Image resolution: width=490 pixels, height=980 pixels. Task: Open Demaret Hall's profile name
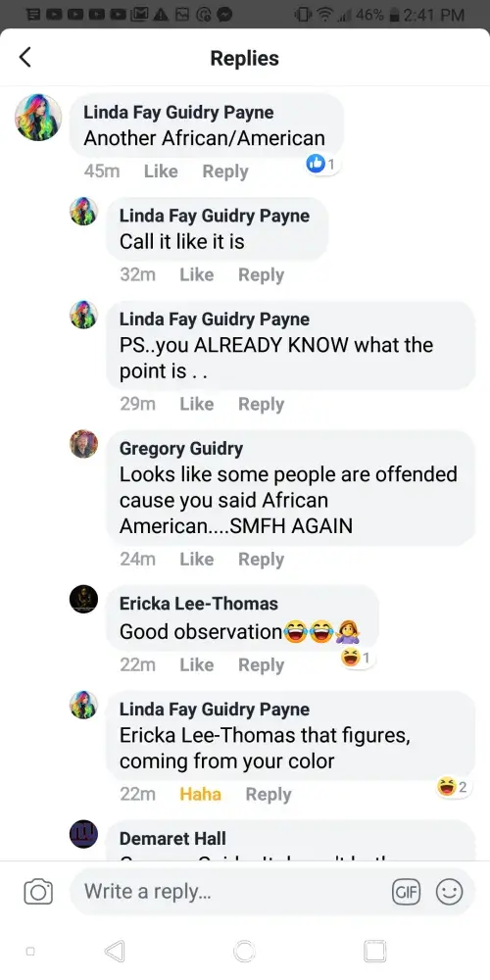pos(172,838)
